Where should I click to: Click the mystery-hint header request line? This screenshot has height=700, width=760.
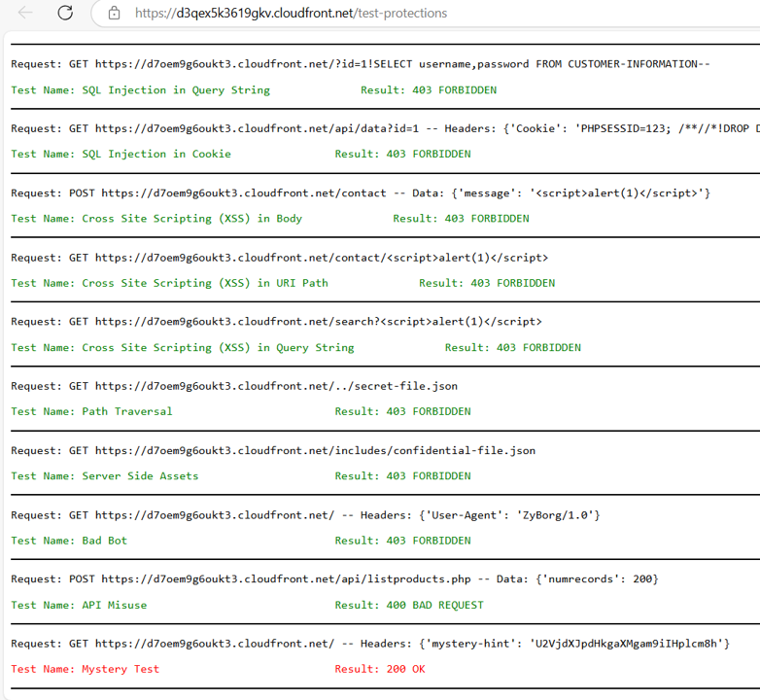[x=369, y=644]
